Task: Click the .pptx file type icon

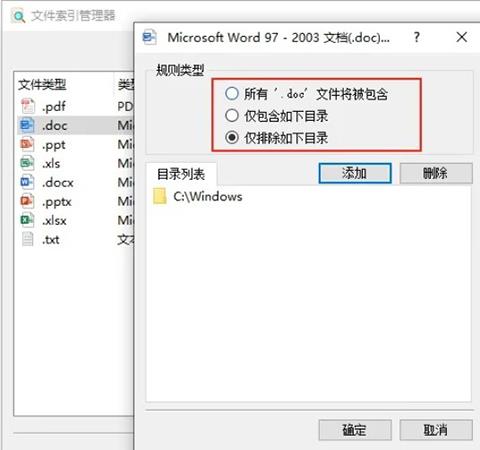Action: [x=27, y=201]
